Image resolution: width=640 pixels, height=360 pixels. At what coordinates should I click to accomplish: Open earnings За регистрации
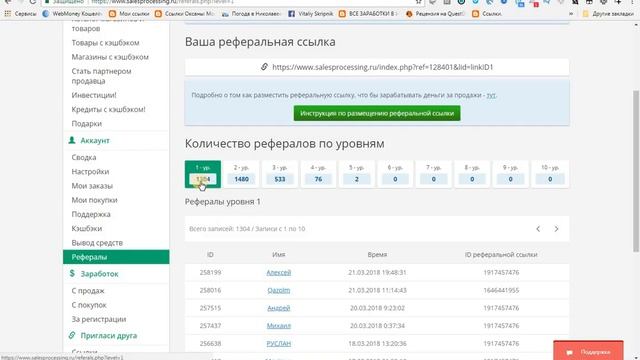tap(98, 319)
